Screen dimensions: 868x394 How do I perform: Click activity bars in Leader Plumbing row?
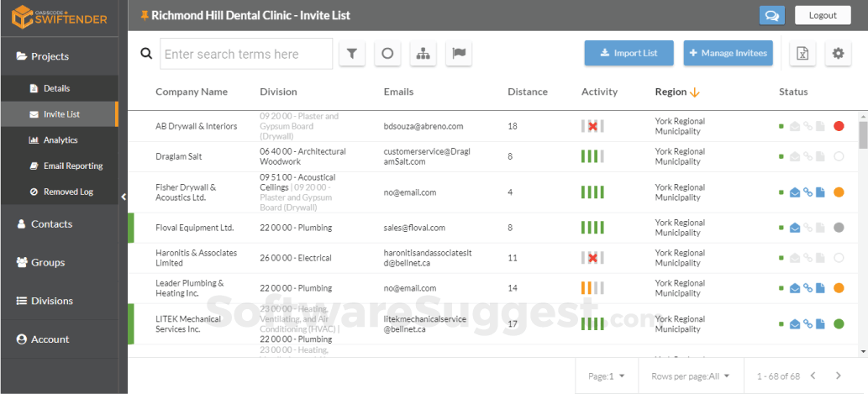pyautogui.click(x=592, y=288)
